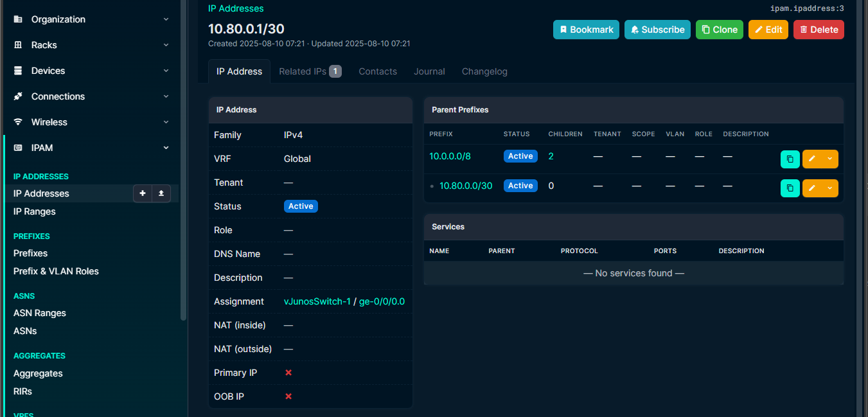This screenshot has height=417, width=868.
Task: Click the Bookmark button
Action: coord(585,30)
